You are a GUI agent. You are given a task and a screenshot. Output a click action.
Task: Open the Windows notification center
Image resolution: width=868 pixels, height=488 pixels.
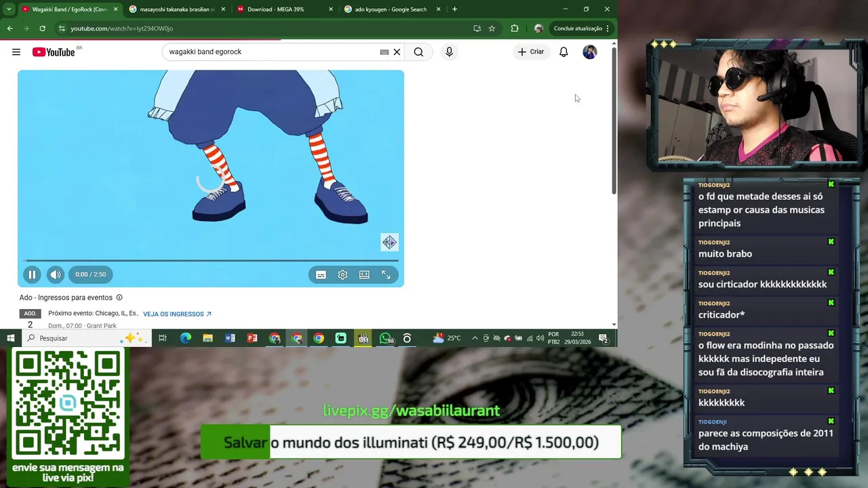pyautogui.click(x=604, y=338)
